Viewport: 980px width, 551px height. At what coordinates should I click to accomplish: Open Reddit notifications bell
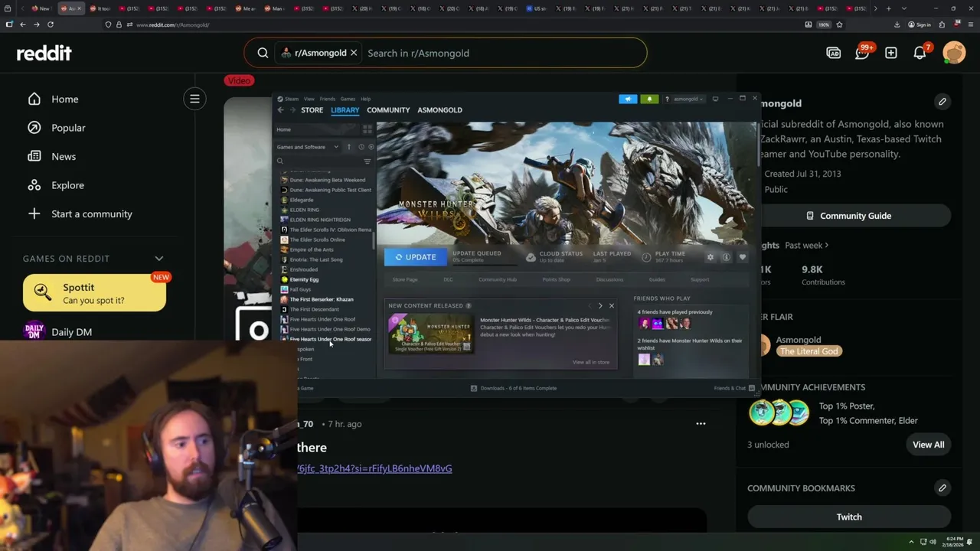pos(920,53)
